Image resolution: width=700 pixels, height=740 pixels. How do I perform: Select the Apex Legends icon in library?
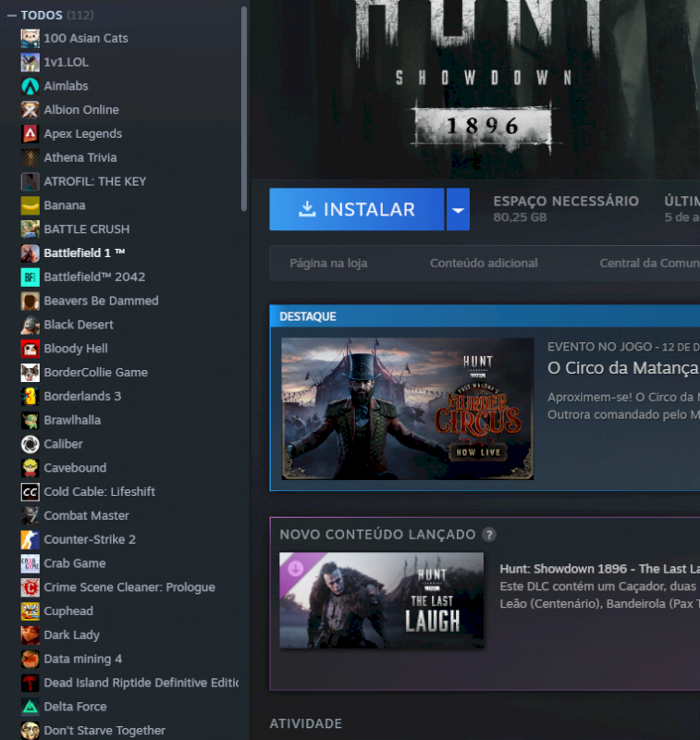click(x=30, y=133)
